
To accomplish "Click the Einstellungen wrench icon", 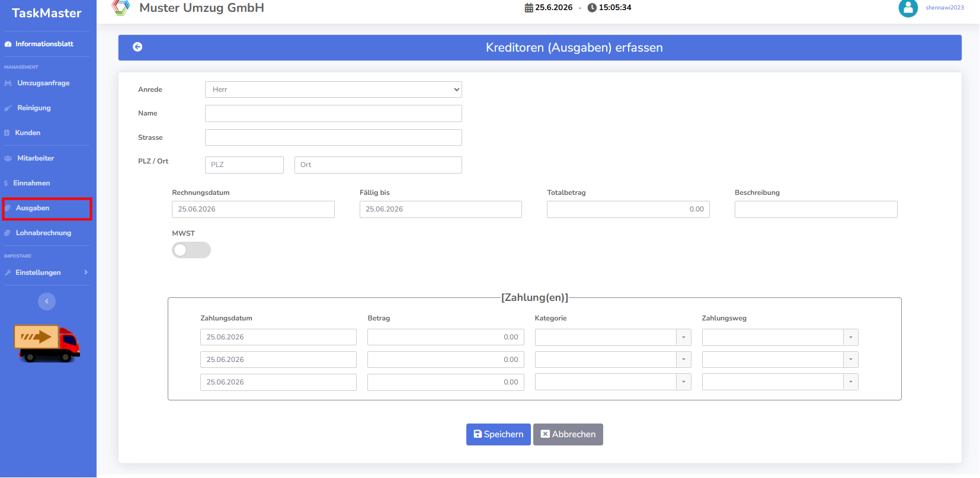I will [x=8, y=273].
